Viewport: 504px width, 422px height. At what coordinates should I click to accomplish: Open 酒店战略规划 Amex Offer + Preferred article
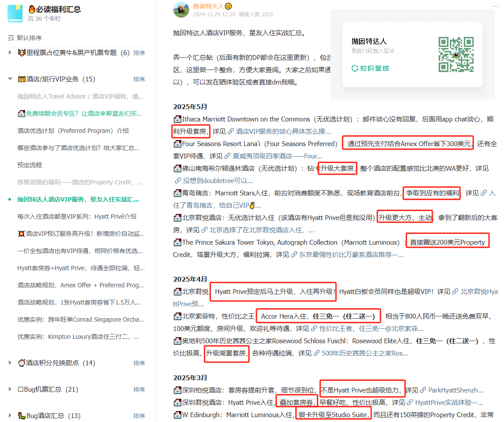coord(80,285)
